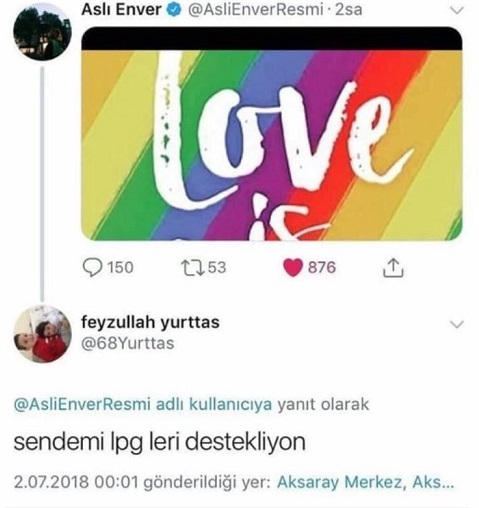Viewport: 479px width, 508px height.
Task: Open the rainbow Love is image
Action: (272, 133)
